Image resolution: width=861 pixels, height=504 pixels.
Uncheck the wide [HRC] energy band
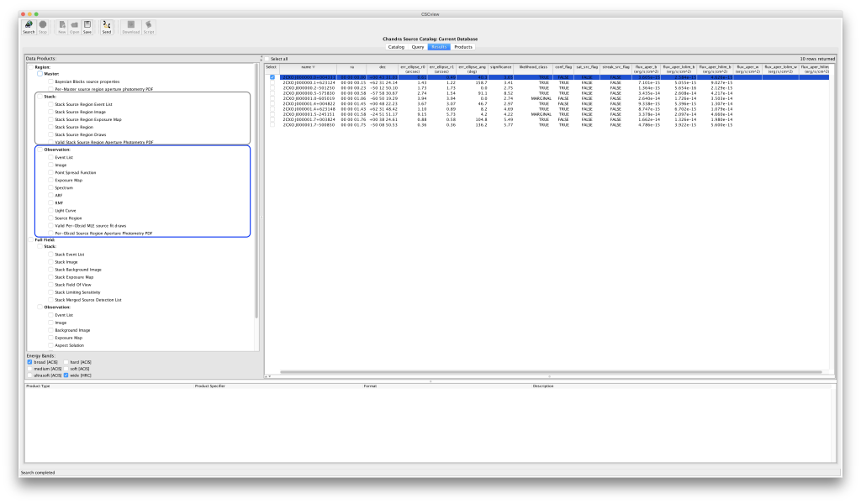pyautogui.click(x=66, y=375)
